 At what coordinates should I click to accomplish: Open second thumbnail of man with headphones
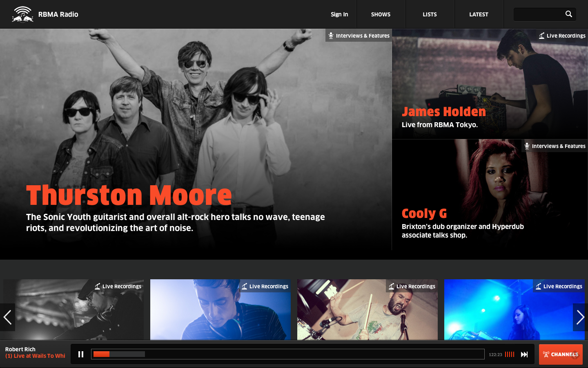[x=220, y=310]
